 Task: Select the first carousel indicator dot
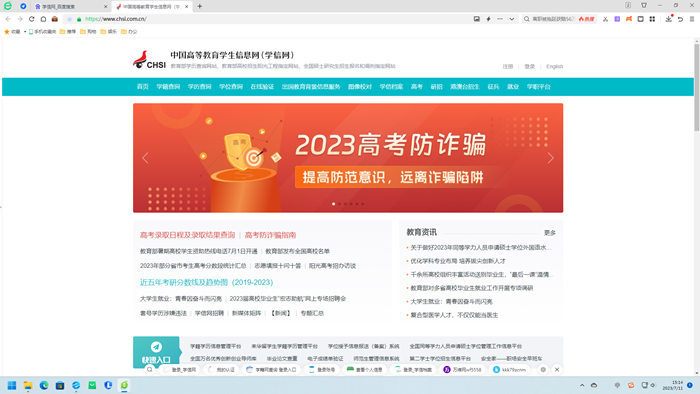pos(333,204)
